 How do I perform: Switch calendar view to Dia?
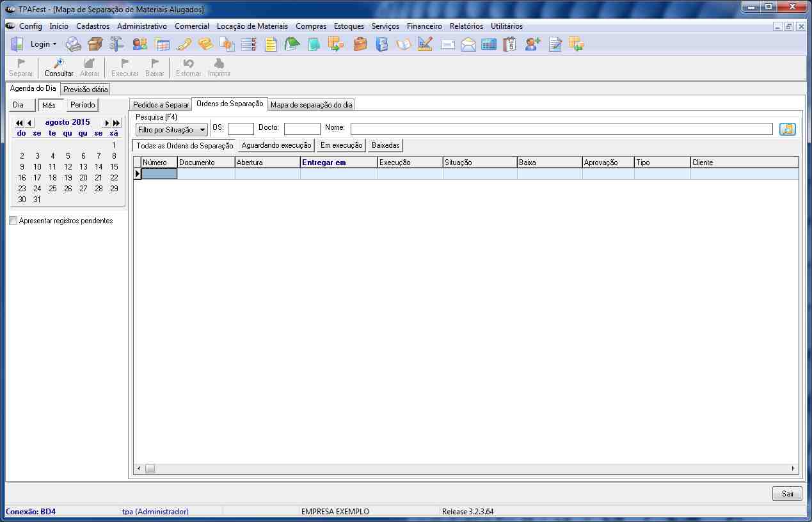pyautogui.click(x=19, y=105)
